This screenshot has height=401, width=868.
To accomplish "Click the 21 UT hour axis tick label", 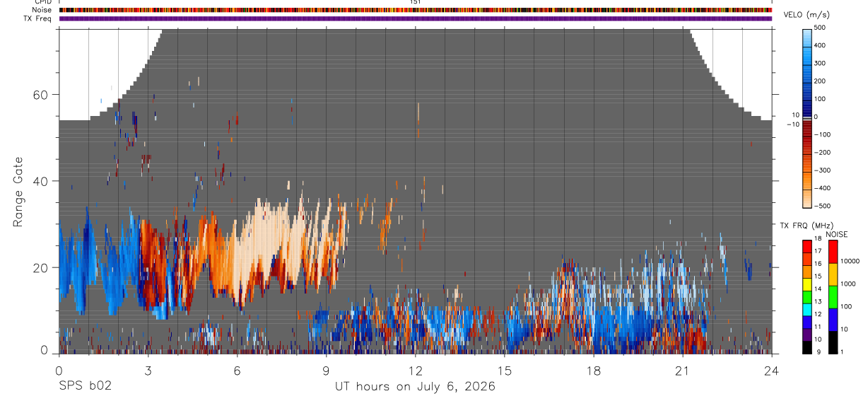I will click(682, 369).
